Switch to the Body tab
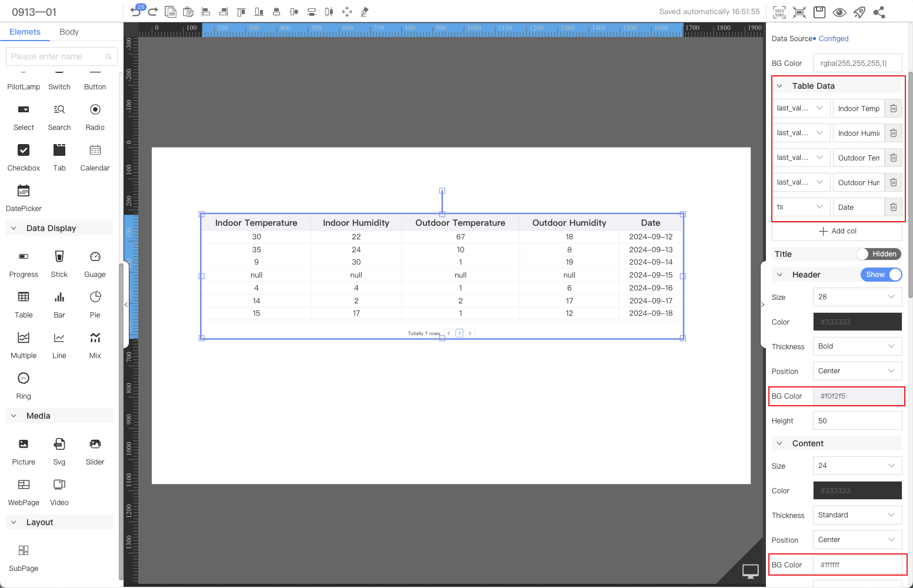 [x=69, y=32]
